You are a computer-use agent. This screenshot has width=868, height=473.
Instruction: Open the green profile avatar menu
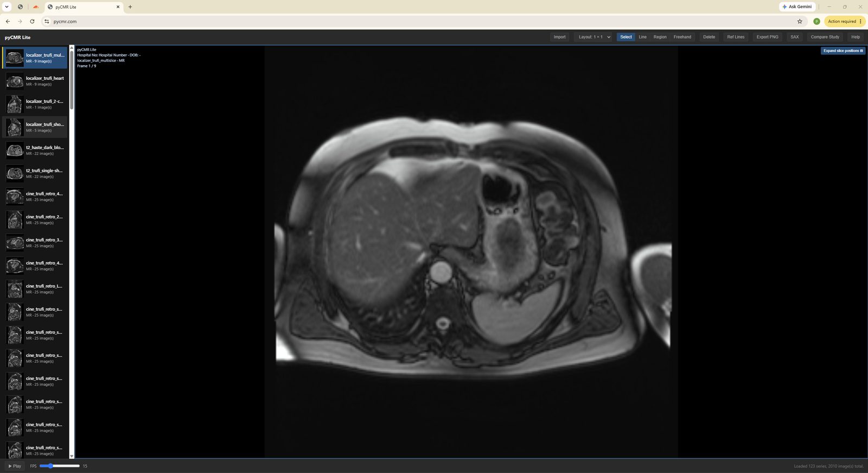(x=816, y=21)
